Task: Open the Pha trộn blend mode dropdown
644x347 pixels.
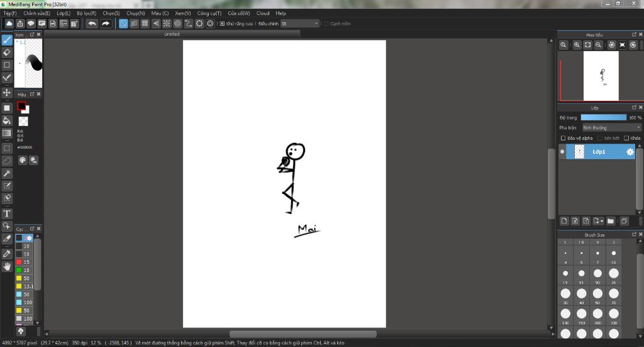Action: pyautogui.click(x=612, y=128)
